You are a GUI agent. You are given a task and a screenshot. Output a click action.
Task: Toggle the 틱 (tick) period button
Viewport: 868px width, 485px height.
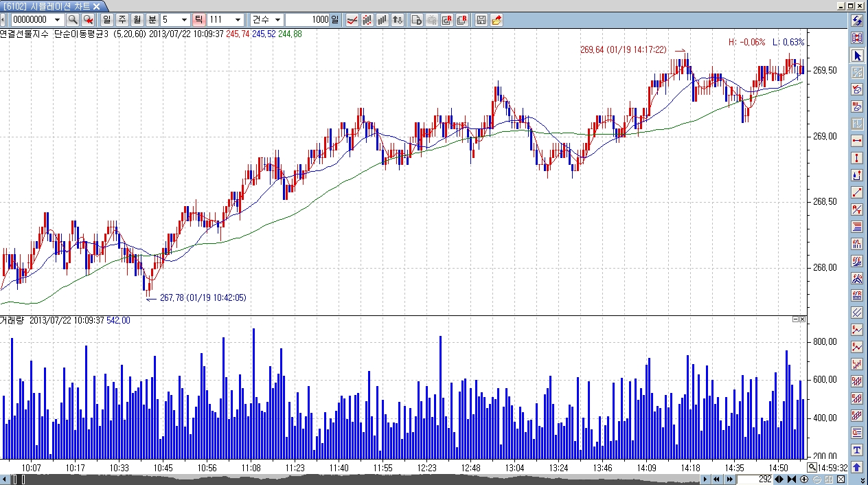[x=198, y=20]
